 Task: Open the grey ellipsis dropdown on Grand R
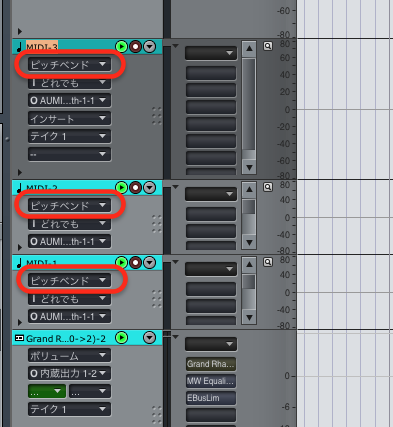coord(90,391)
